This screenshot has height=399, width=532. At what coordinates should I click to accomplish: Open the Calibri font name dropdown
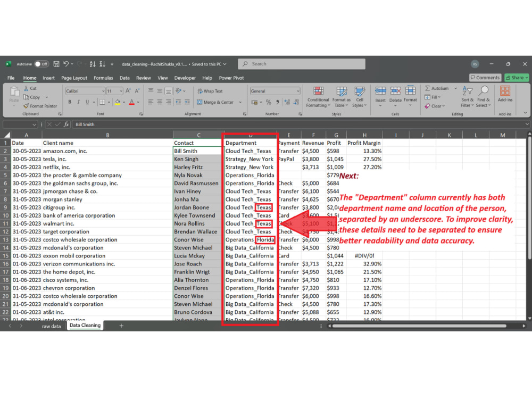(x=103, y=91)
